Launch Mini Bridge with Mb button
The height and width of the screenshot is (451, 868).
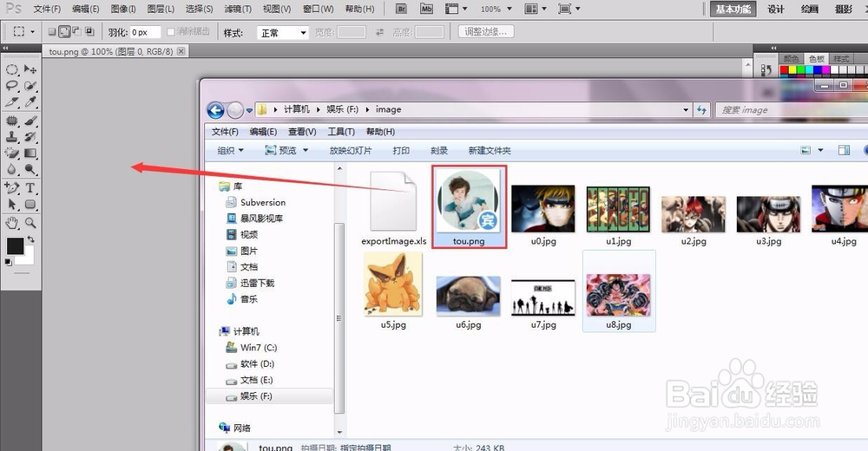pyautogui.click(x=426, y=9)
